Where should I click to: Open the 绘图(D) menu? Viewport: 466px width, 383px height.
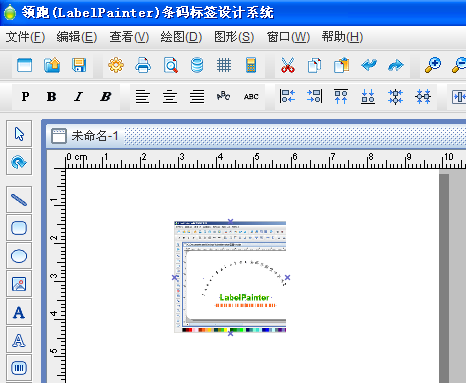click(181, 37)
